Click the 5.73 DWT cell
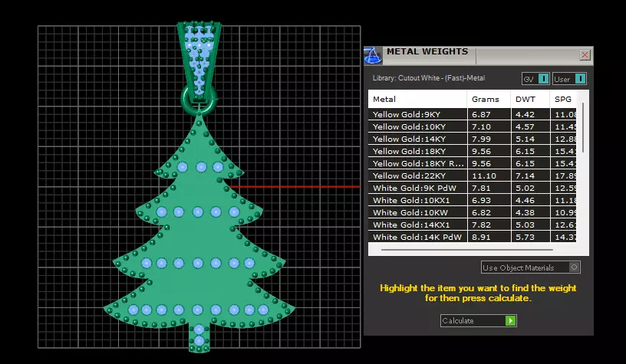 tap(530, 237)
